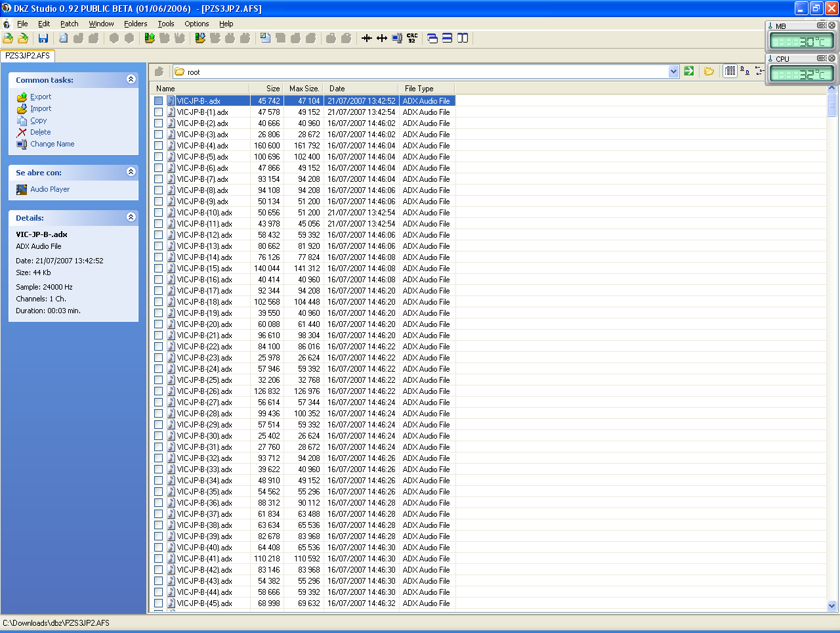The image size is (840, 633).
Task: Collapse the Se abre con panel
Action: click(x=131, y=172)
